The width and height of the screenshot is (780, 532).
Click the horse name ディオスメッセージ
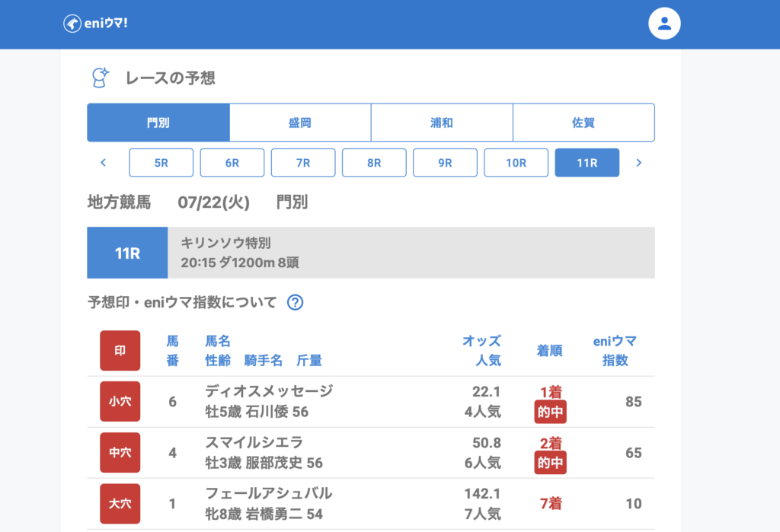tap(269, 391)
